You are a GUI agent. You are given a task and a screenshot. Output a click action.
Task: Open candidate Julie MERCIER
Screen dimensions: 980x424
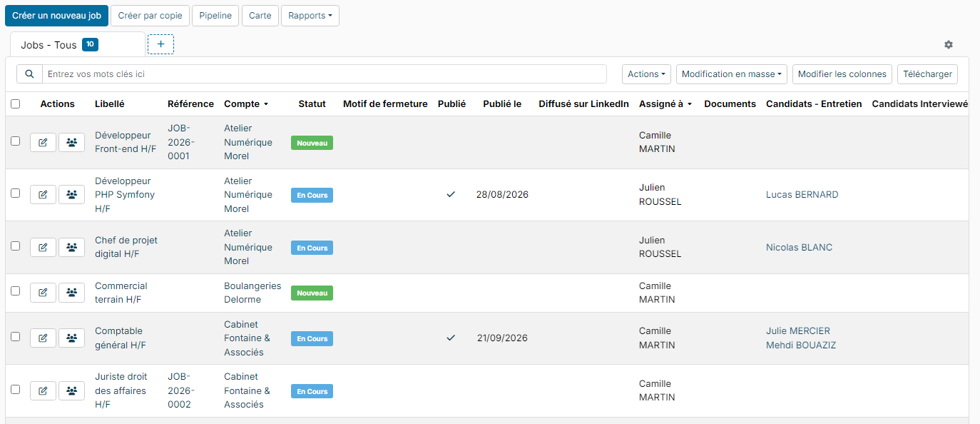click(798, 331)
